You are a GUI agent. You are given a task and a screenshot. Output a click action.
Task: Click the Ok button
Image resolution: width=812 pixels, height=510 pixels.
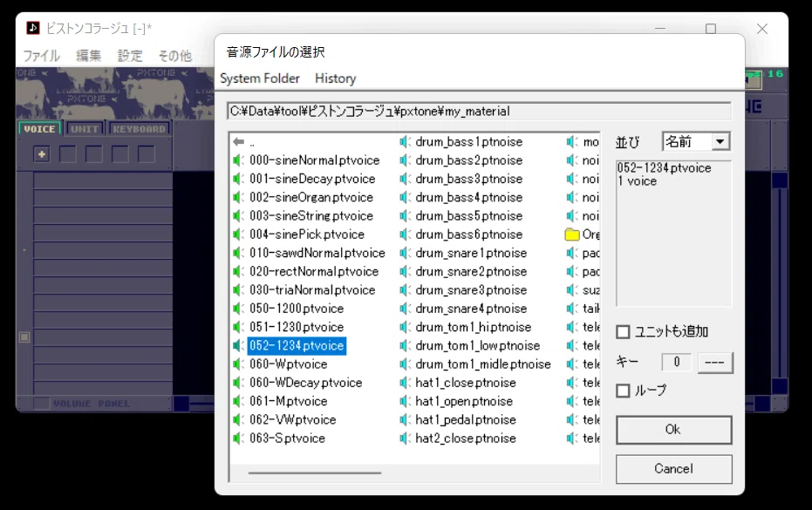(x=673, y=430)
